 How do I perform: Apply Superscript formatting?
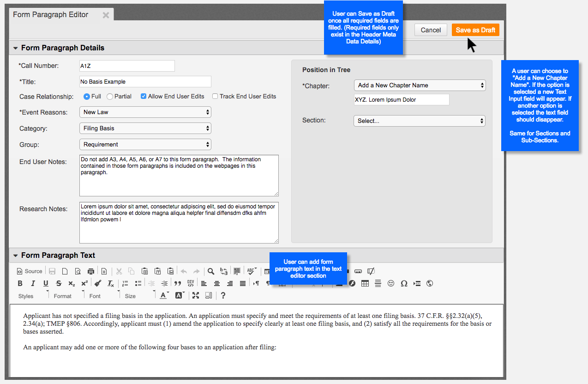[x=84, y=283]
